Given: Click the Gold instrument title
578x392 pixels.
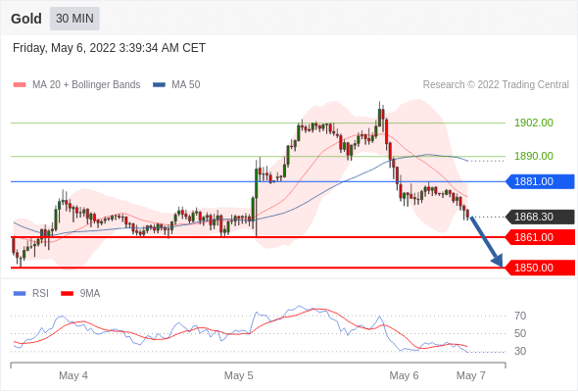Looking at the screenshot, I should point(26,19).
